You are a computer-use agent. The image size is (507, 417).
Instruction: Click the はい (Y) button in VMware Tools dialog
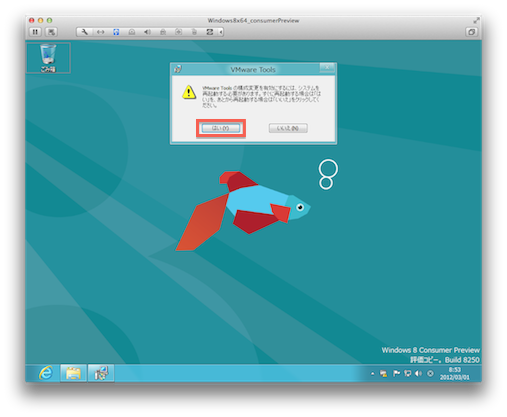pos(221,128)
